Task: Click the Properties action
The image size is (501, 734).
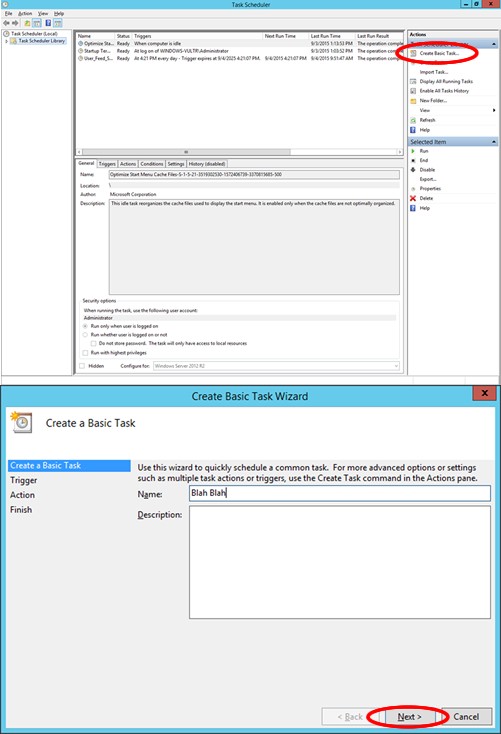Action: (x=430, y=189)
